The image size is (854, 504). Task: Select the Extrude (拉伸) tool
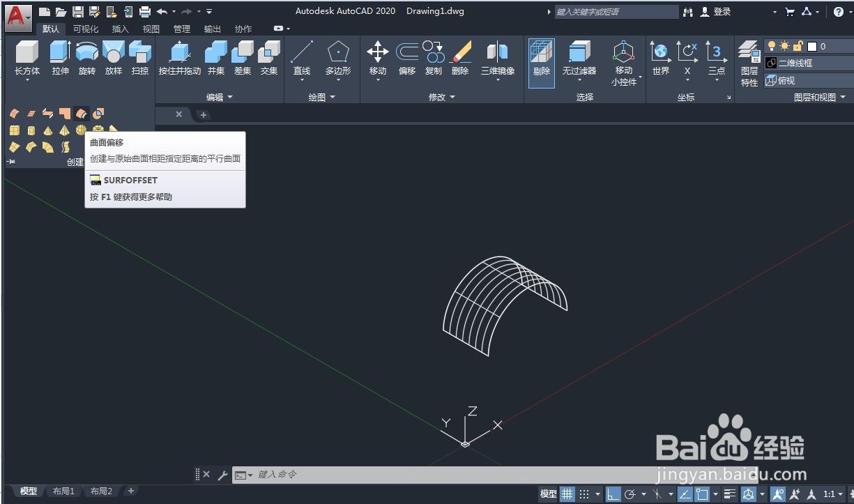tap(60, 57)
